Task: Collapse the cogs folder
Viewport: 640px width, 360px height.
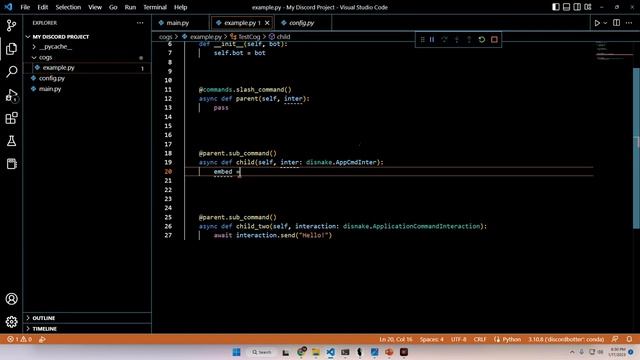Action: tap(45, 57)
